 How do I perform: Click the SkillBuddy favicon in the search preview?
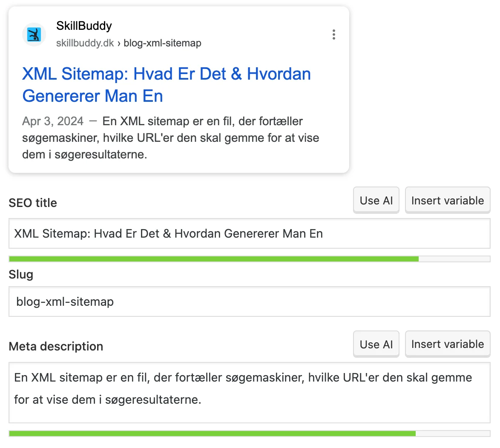tap(34, 34)
